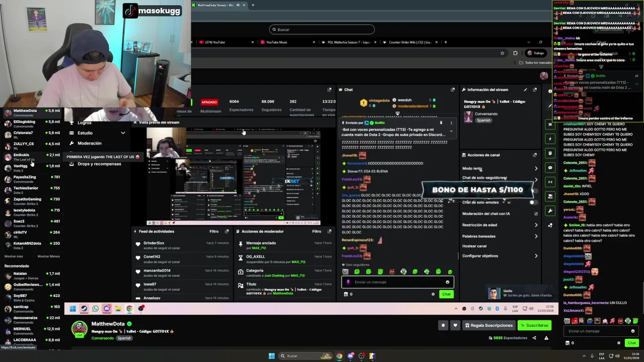
Task: Expand the pinned BotRix message
Action: [x=451, y=131]
